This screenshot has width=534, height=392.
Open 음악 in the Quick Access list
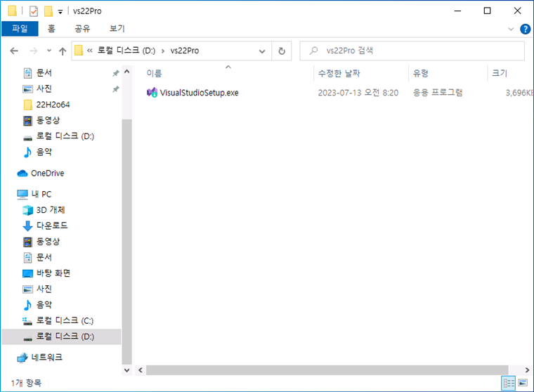tap(44, 152)
